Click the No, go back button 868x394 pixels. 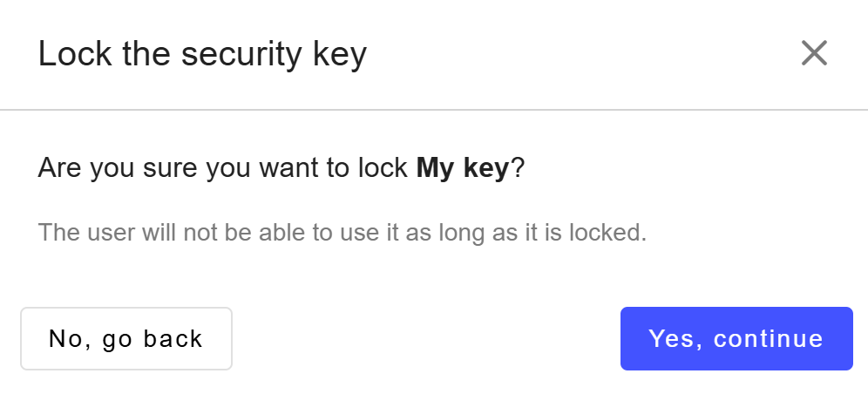tap(126, 338)
